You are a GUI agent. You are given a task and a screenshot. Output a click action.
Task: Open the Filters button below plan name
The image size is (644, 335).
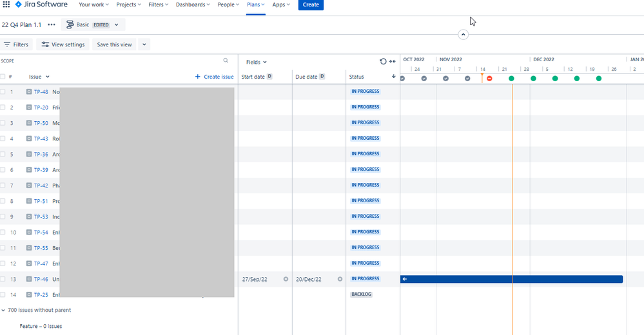[x=16, y=44]
